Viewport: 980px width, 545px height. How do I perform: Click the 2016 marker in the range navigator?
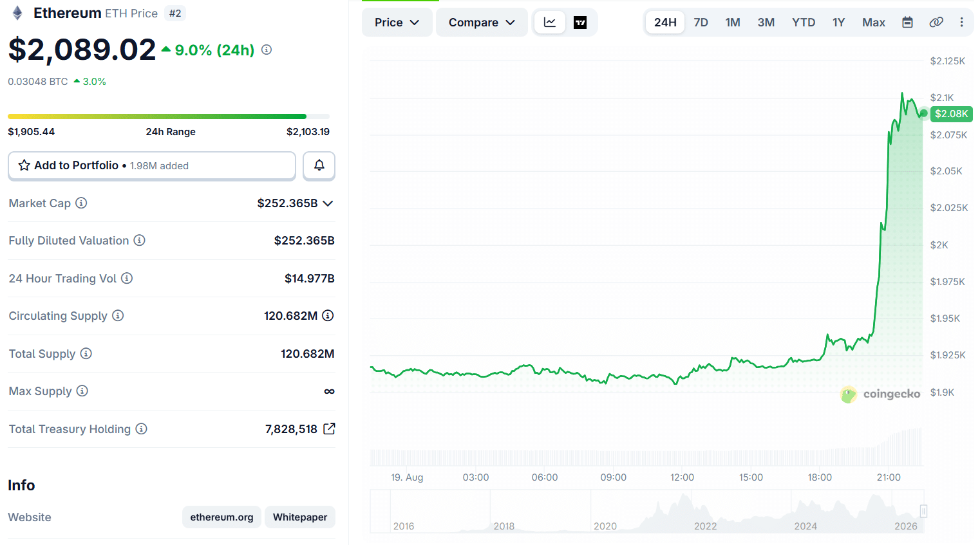pyautogui.click(x=404, y=526)
